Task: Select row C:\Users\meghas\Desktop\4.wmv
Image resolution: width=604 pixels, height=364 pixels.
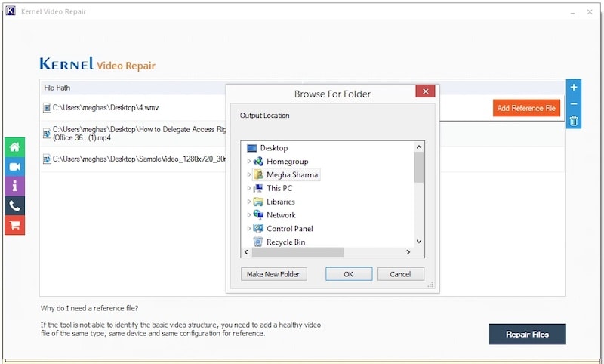Action: tap(134, 108)
